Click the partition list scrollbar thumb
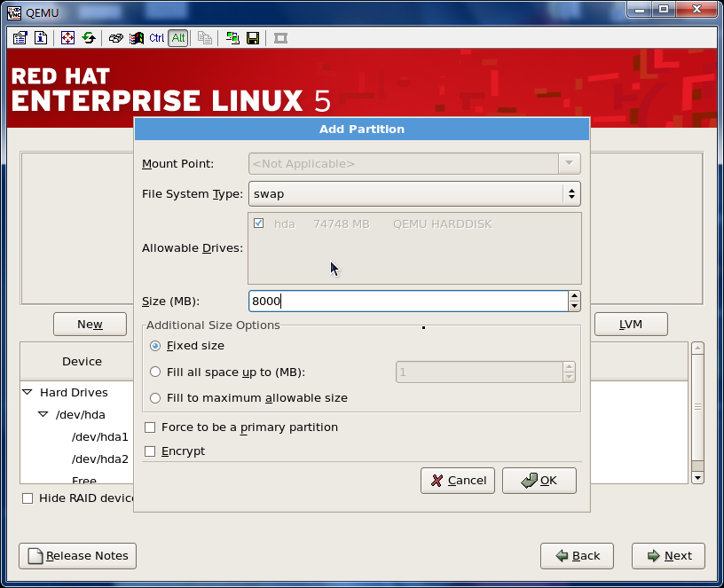The image size is (724, 588). [x=697, y=407]
